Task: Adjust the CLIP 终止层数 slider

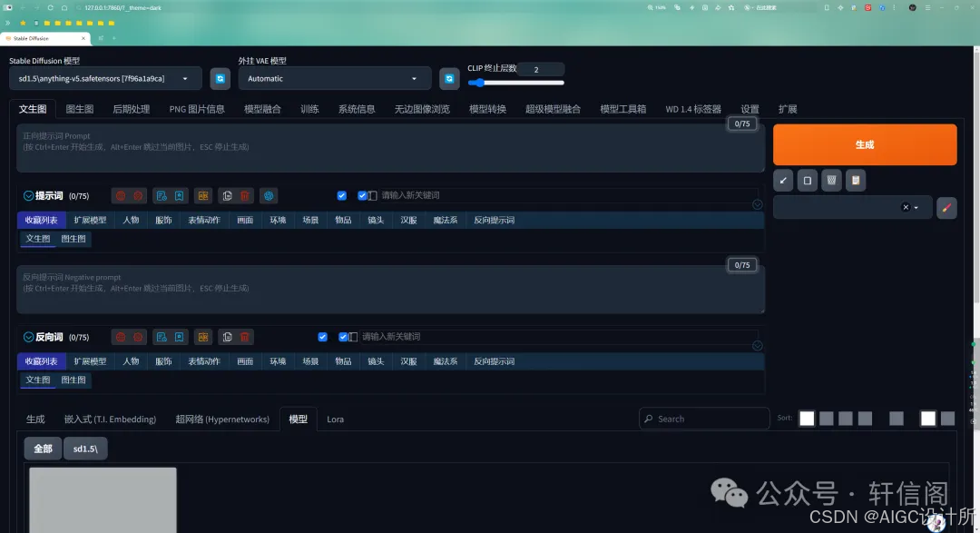Action: click(515, 83)
